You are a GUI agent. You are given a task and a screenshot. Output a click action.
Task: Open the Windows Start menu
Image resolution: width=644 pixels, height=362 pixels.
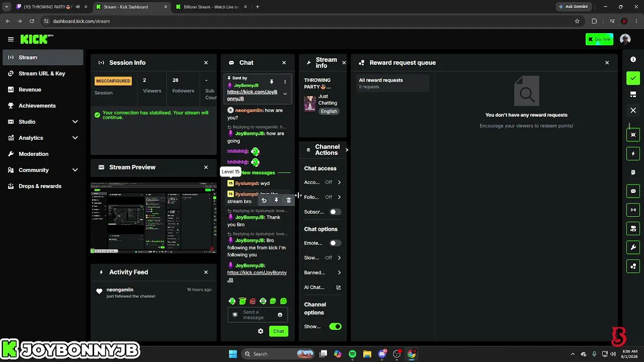tap(233, 354)
